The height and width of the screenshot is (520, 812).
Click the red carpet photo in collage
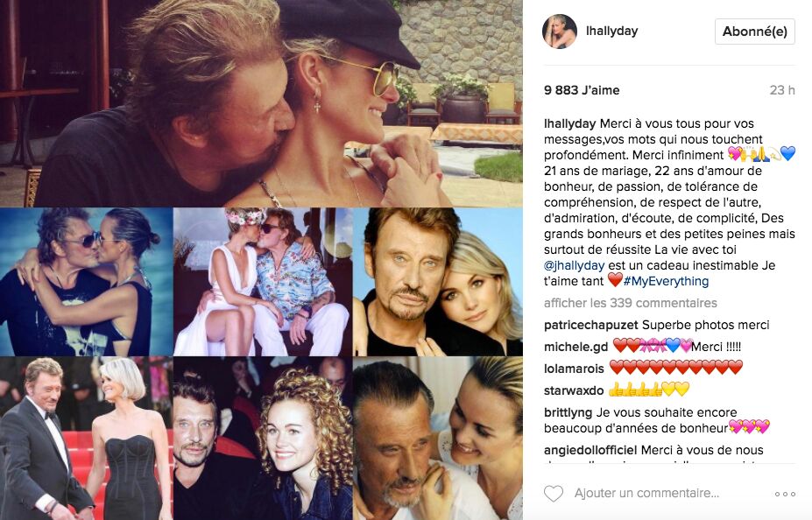tap(86, 439)
